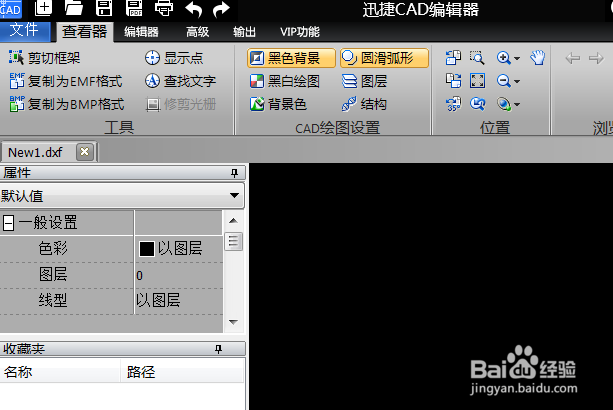Select the hand pan tool
The height and width of the screenshot is (410, 613).
click(538, 58)
